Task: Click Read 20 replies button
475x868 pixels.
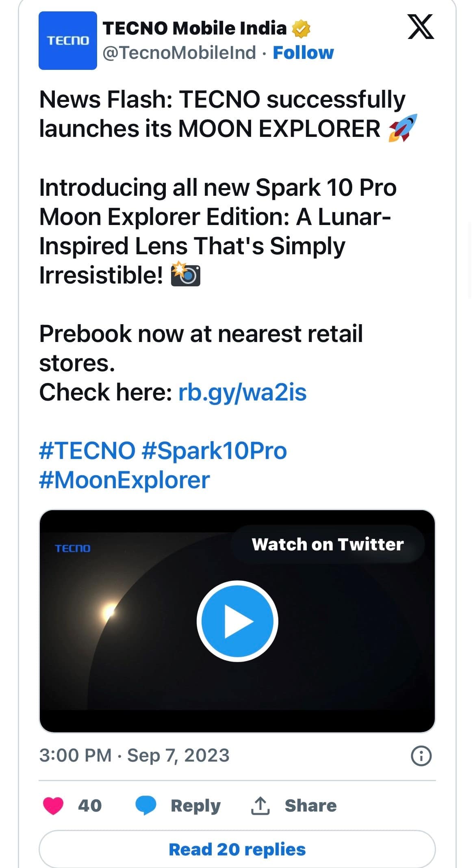Action: click(x=237, y=849)
